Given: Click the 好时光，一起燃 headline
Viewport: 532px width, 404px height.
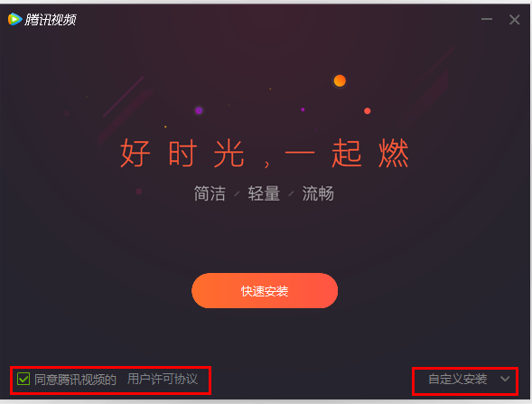Looking at the screenshot, I should (x=265, y=153).
